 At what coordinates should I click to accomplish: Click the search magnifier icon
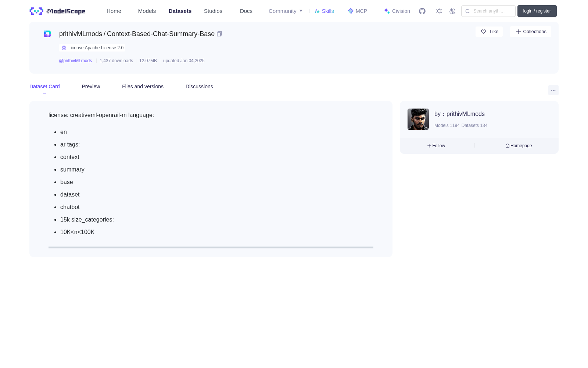pos(467,11)
